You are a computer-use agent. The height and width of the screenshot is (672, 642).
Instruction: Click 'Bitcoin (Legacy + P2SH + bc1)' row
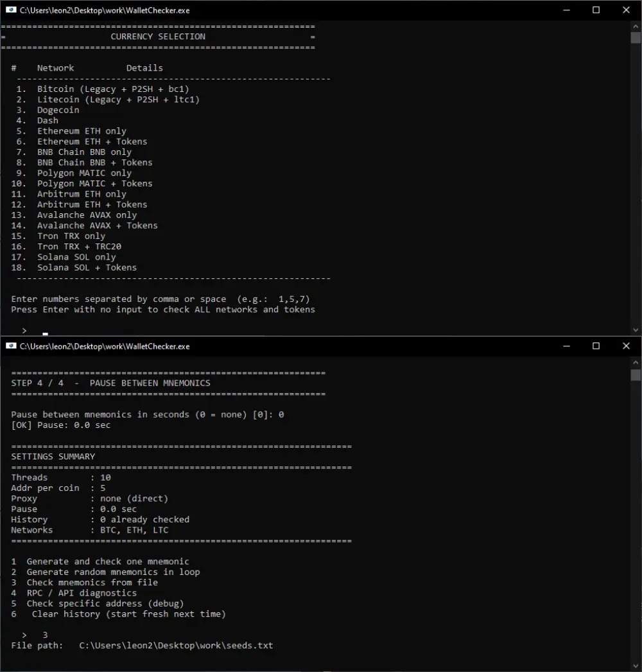(102, 89)
